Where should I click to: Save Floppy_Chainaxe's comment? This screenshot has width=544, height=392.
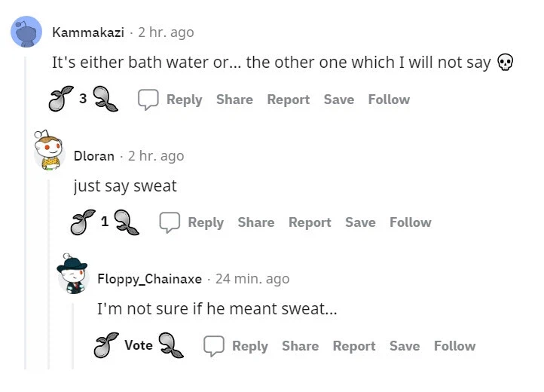[x=405, y=346]
